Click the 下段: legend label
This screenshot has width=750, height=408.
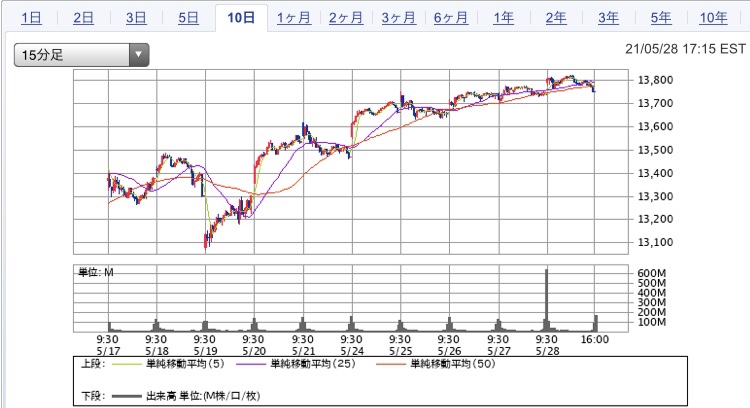(x=93, y=396)
